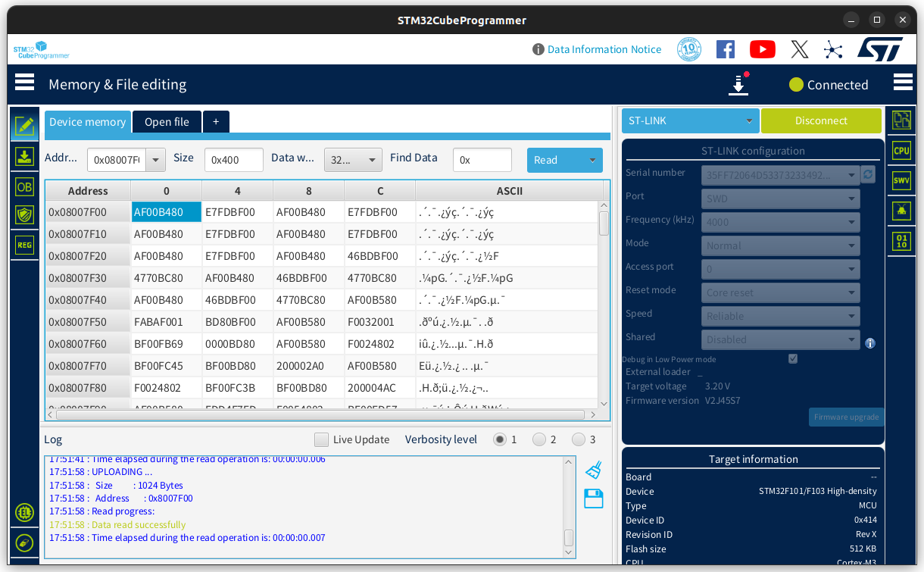Select verbosity level 1
924x572 pixels.
500,439
